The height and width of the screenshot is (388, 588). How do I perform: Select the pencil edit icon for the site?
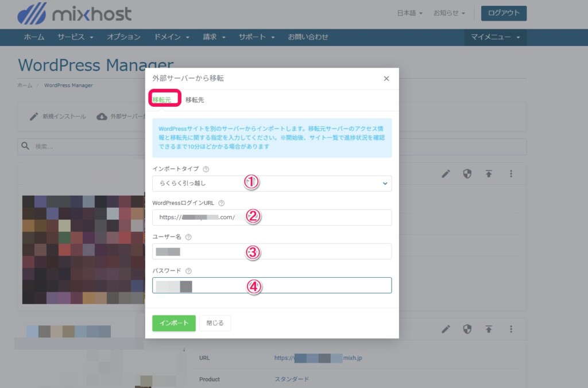coord(446,173)
